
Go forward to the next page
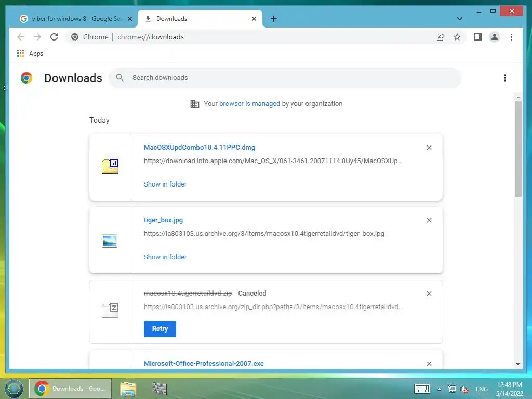point(37,37)
